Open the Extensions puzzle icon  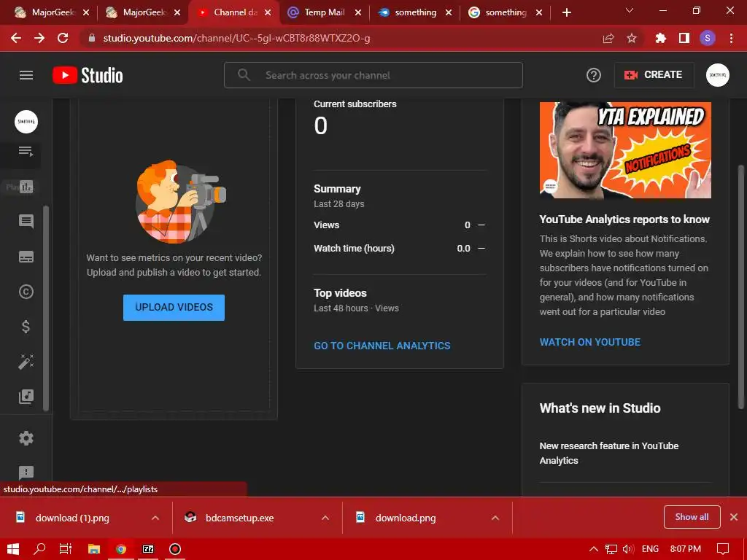coord(660,38)
